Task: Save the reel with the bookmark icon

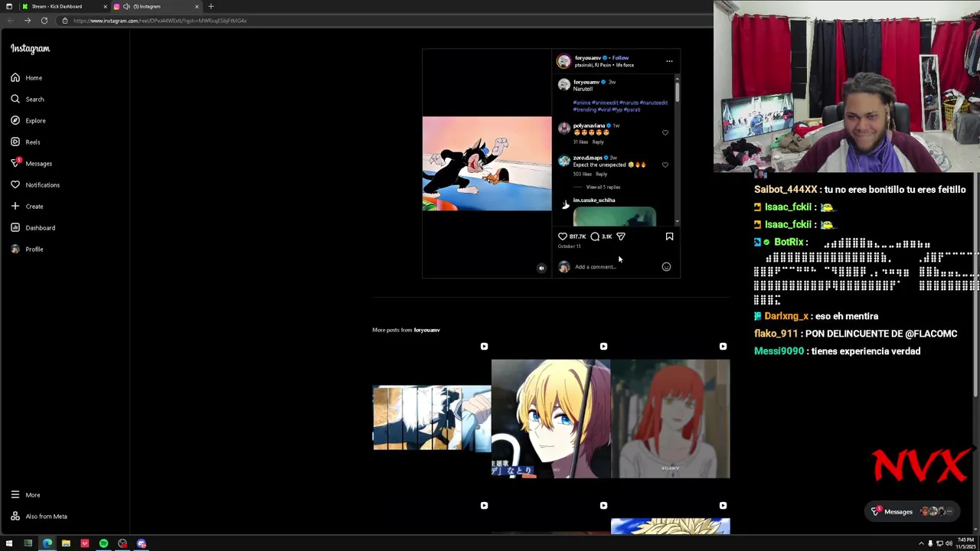Action: coord(669,236)
